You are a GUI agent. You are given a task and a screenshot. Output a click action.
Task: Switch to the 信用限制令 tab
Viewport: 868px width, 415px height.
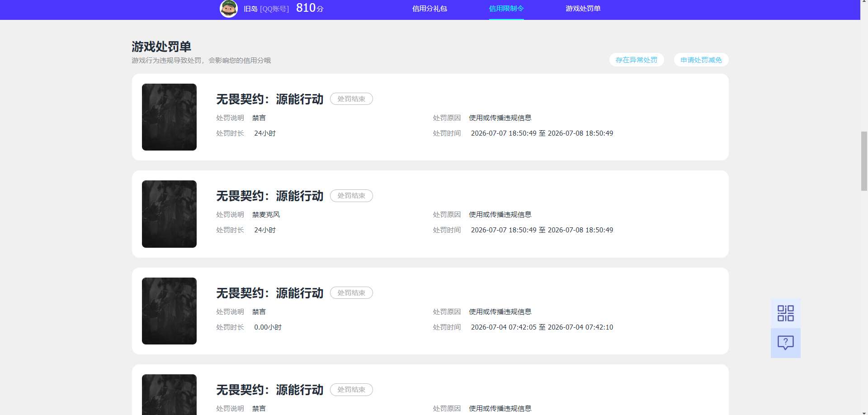coord(506,9)
